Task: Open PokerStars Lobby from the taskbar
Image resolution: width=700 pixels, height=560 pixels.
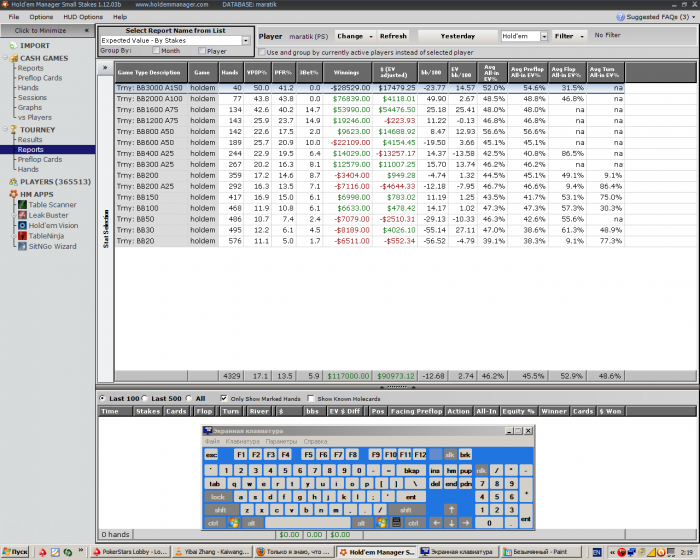Action: [x=129, y=552]
